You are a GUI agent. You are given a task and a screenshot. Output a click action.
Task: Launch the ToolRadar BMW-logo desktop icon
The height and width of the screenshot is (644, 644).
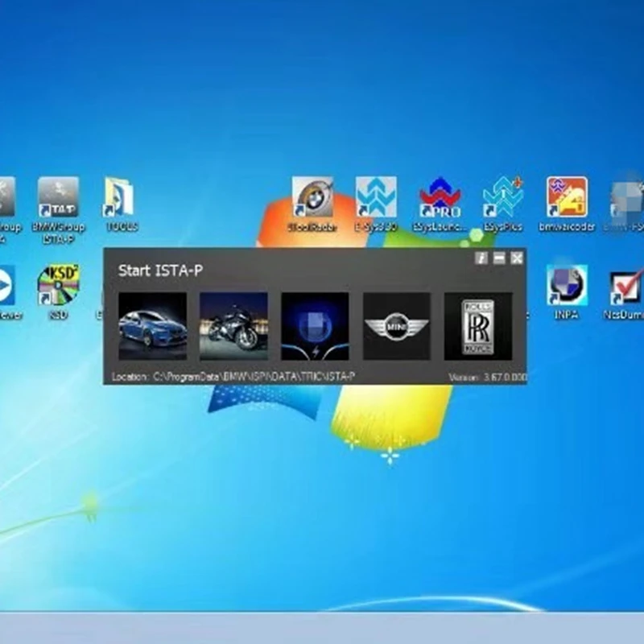[312, 204]
